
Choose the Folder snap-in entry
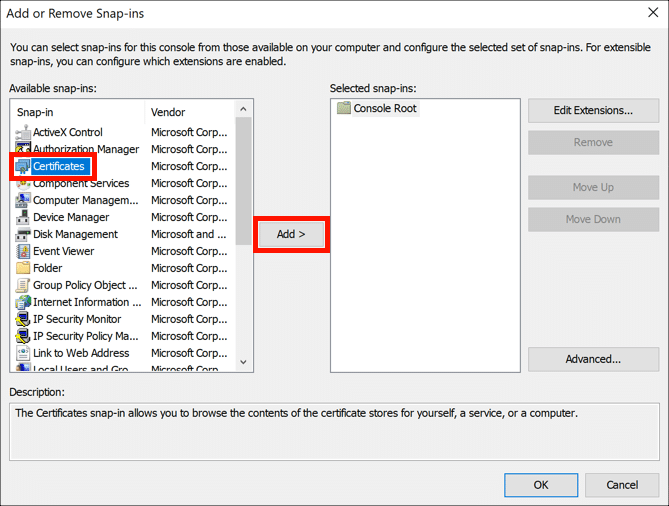tap(48, 268)
